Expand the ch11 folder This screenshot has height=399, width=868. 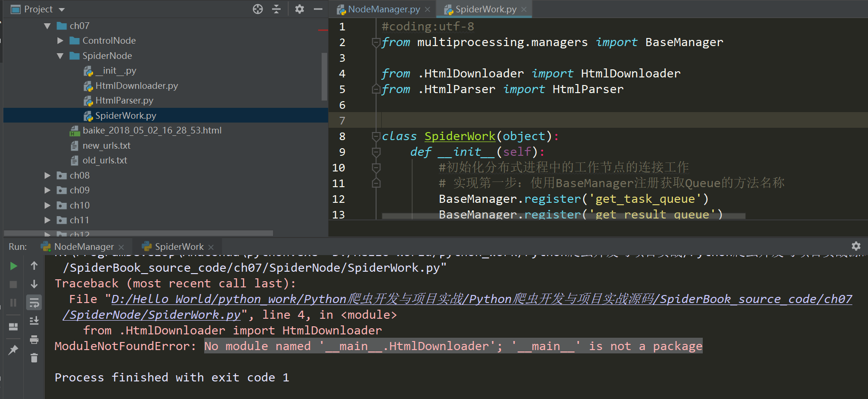coord(47,220)
